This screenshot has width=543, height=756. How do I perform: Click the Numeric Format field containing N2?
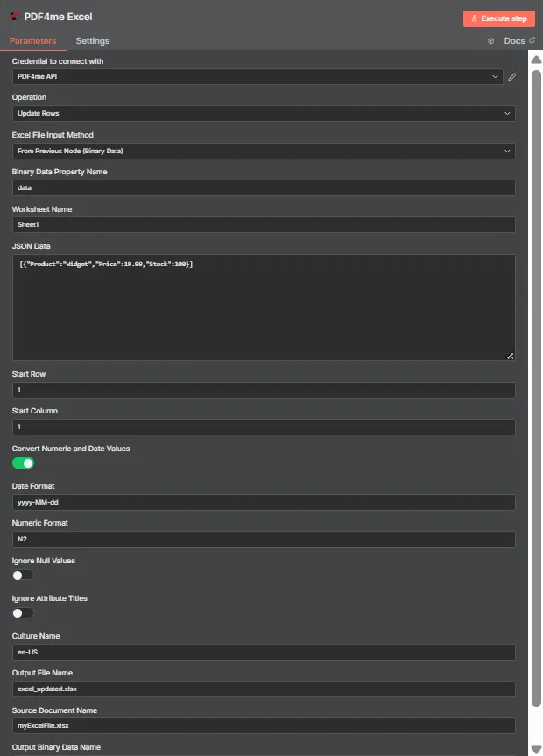pos(264,539)
